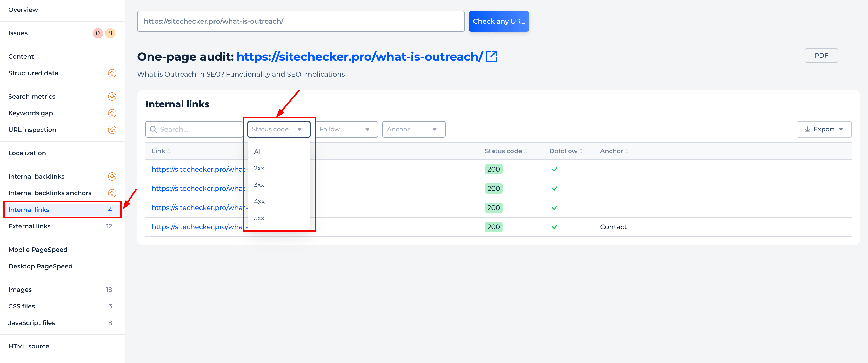The image size is (868, 363).
Task: Click orange 8 warnings badge next to Issues
Action: tap(110, 33)
